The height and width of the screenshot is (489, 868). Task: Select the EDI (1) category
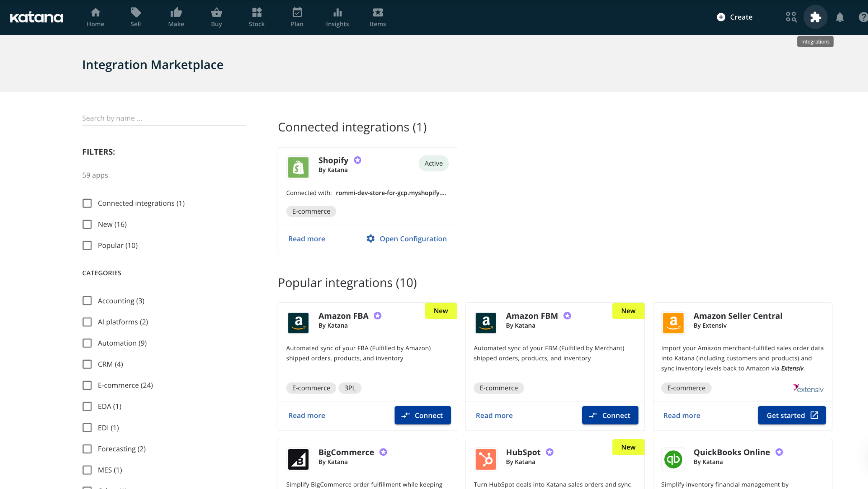(87, 428)
